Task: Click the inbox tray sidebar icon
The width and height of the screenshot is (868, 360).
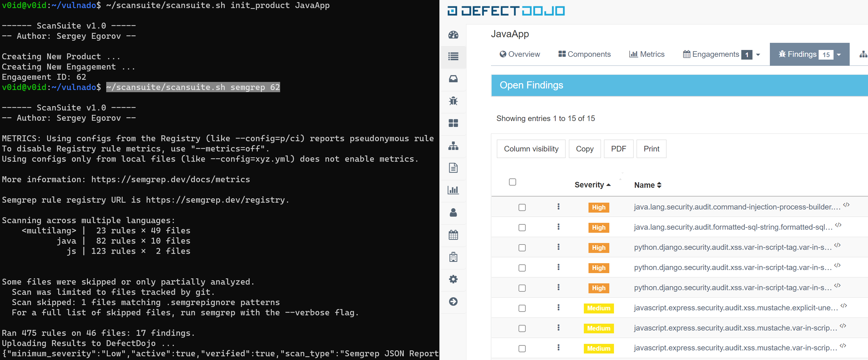Action: click(x=453, y=79)
